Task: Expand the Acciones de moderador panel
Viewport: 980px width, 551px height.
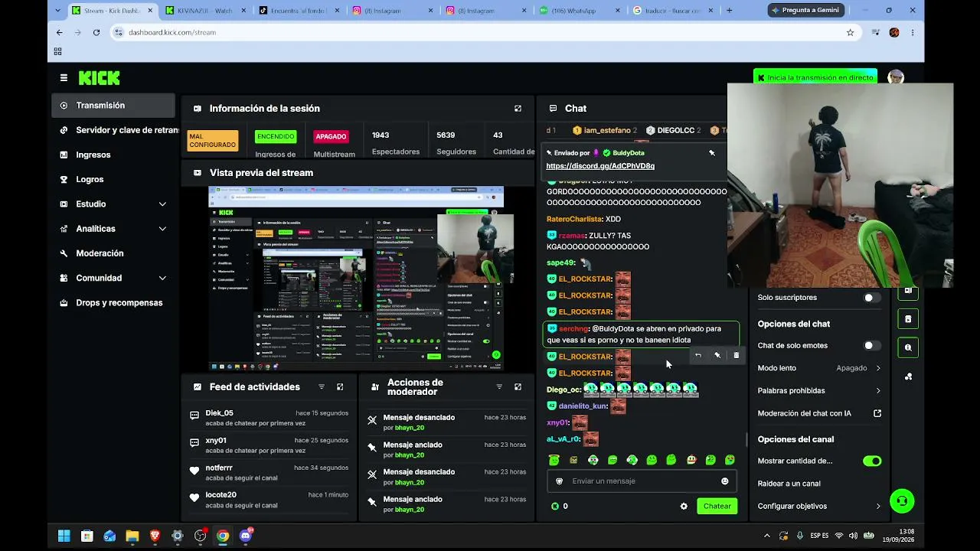Action: 518,387
